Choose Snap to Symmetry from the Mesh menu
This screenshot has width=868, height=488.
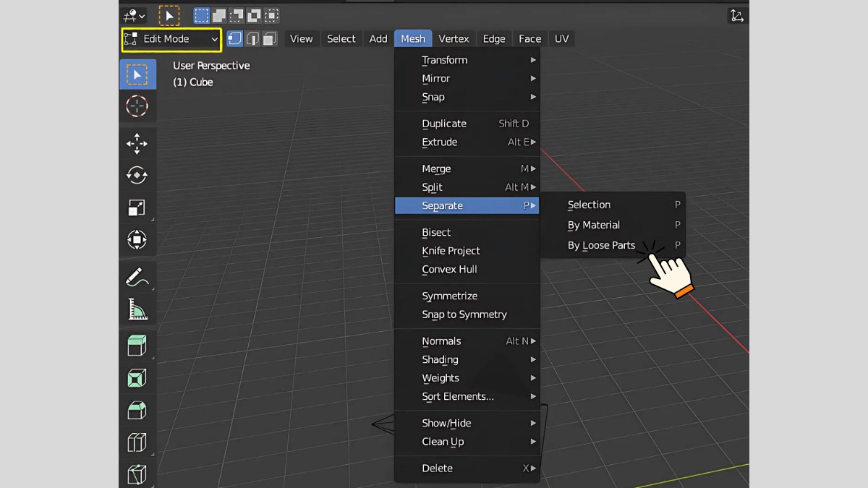(467, 314)
